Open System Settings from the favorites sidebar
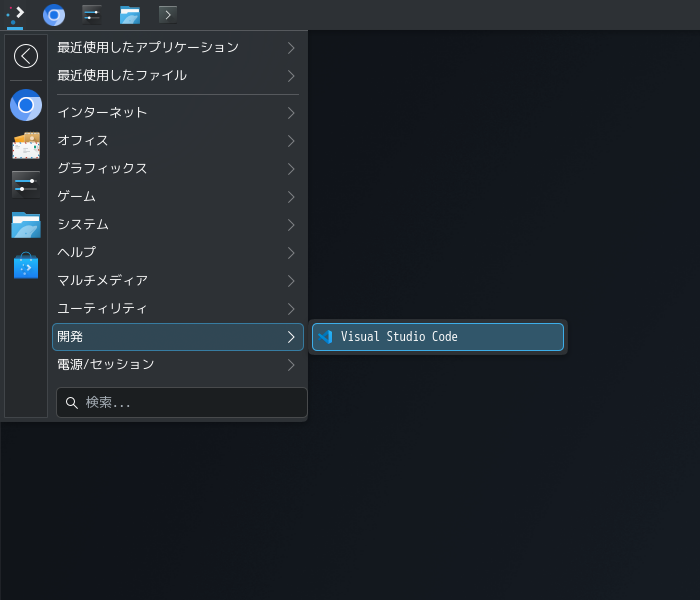Image resolution: width=700 pixels, height=600 pixels. (26, 184)
